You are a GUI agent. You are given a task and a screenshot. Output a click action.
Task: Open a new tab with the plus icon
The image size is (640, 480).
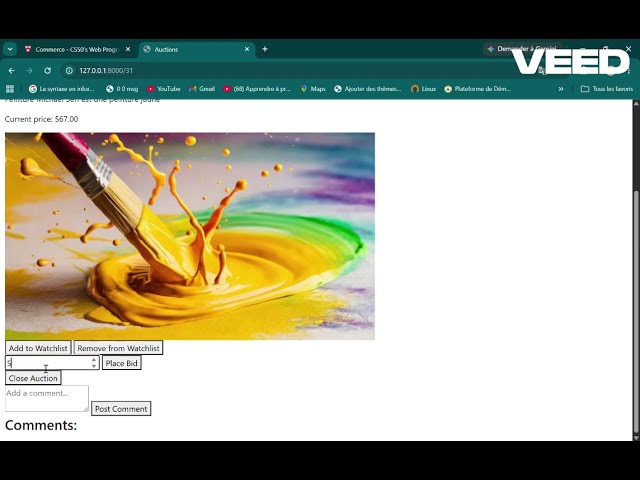tap(265, 49)
